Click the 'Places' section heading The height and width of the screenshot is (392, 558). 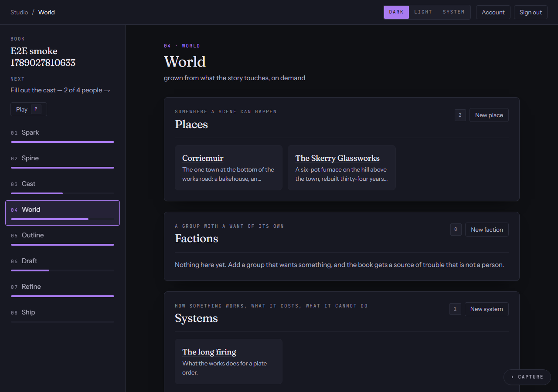pyautogui.click(x=191, y=124)
